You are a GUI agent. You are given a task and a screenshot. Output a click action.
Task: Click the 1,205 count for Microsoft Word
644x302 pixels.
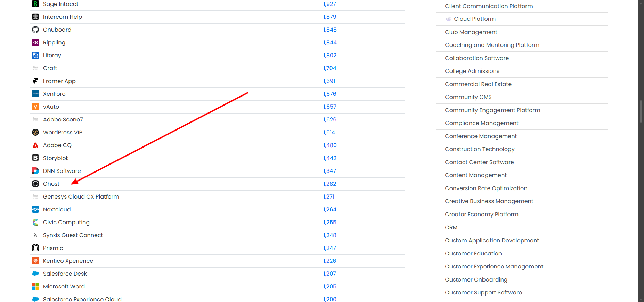point(330,286)
